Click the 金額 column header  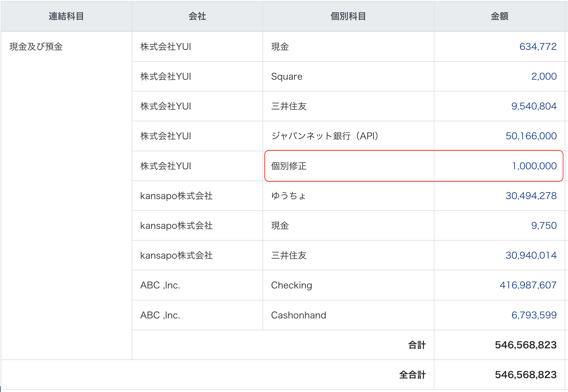pyautogui.click(x=499, y=16)
